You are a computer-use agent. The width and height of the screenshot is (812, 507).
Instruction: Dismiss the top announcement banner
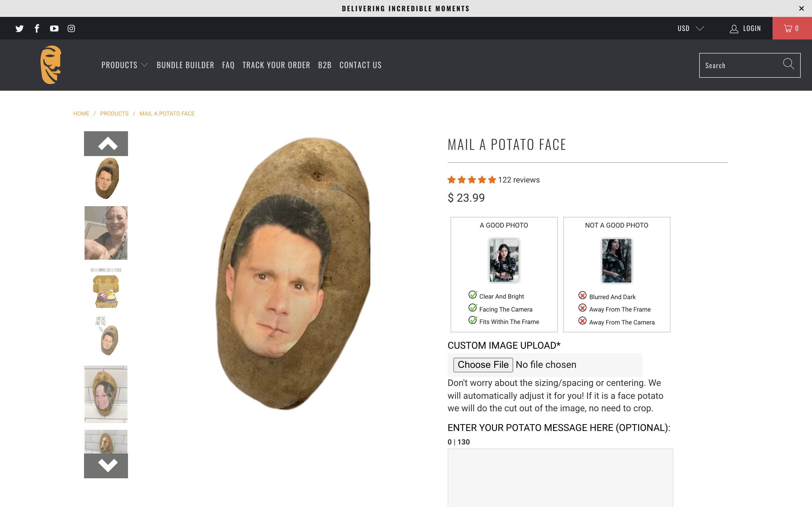click(x=802, y=8)
